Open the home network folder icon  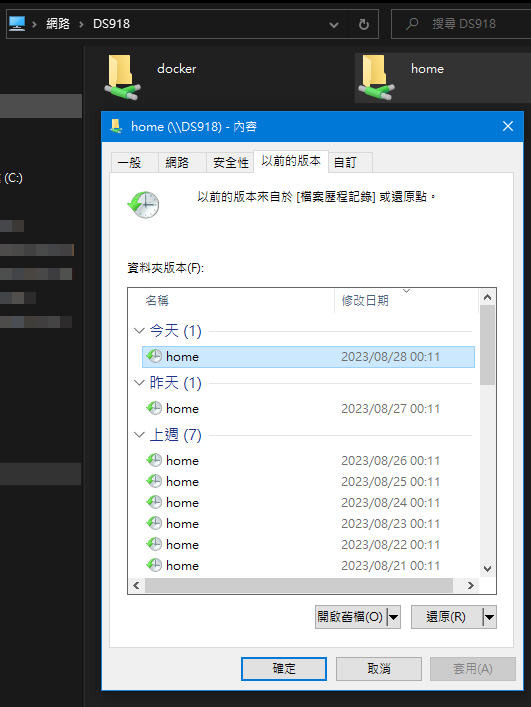tap(376, 77)
